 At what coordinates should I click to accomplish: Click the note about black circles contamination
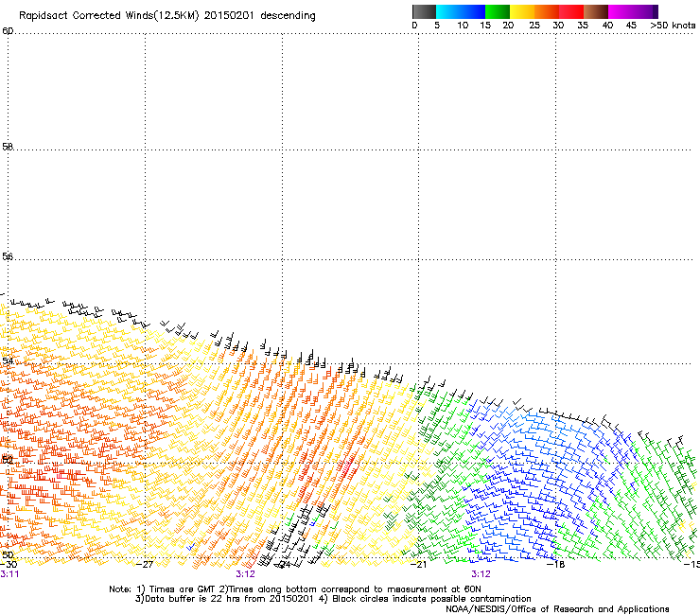426,599
